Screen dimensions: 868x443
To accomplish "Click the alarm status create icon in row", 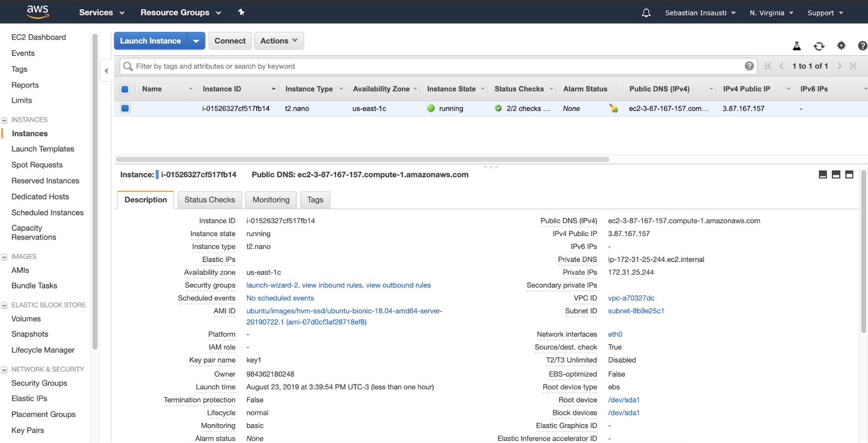I will pyautogui.click(x=614, y=108).
